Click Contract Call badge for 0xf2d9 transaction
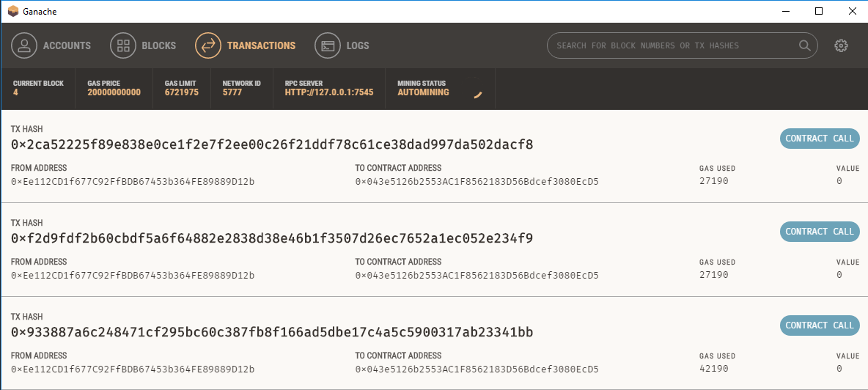Screen dimensions: 868x390 pyautogui.click(x=820, y=232)
